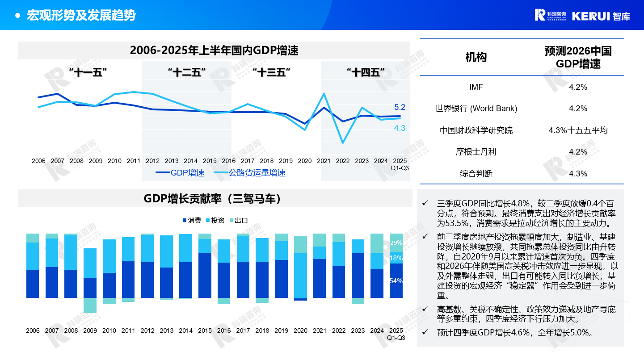Click the checkmark beside the 高基数、关税不确定性 paragraph
Image resolution: width=644 pixels, height=364 pixels.
pos(425,309)
